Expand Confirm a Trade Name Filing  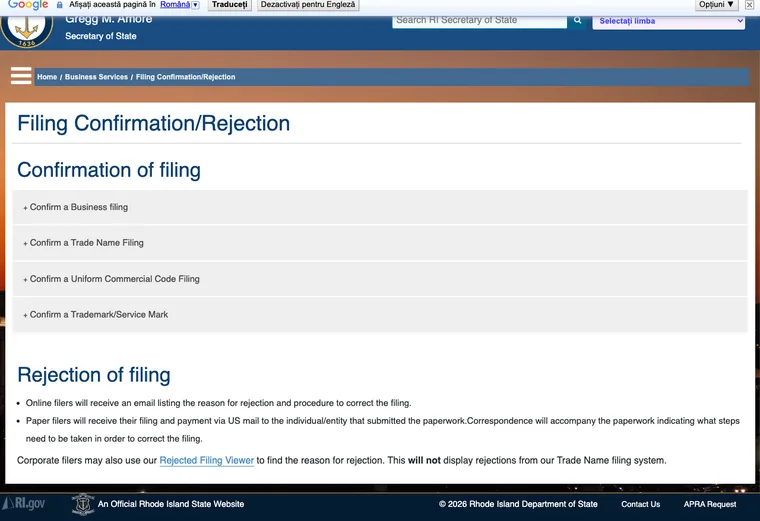point(380,243)
